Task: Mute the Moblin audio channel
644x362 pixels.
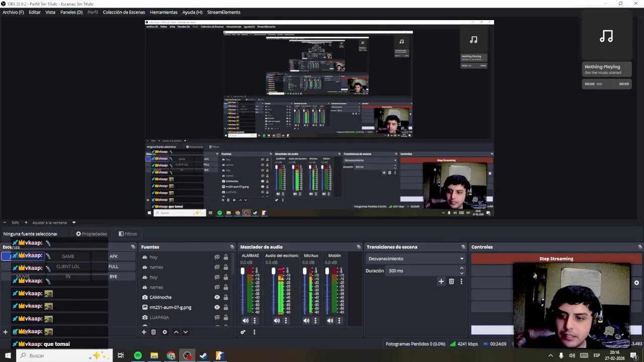Action: [x=330, y=320]
